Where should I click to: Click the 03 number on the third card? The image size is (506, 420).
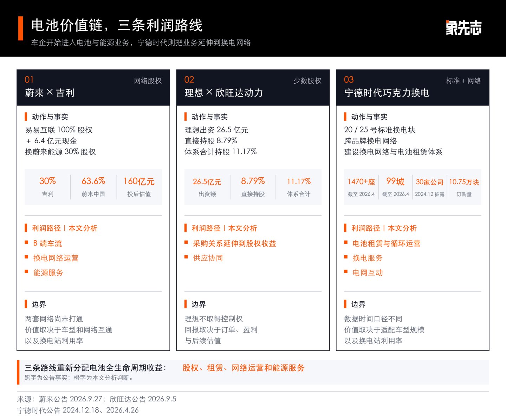coord(349,80)
